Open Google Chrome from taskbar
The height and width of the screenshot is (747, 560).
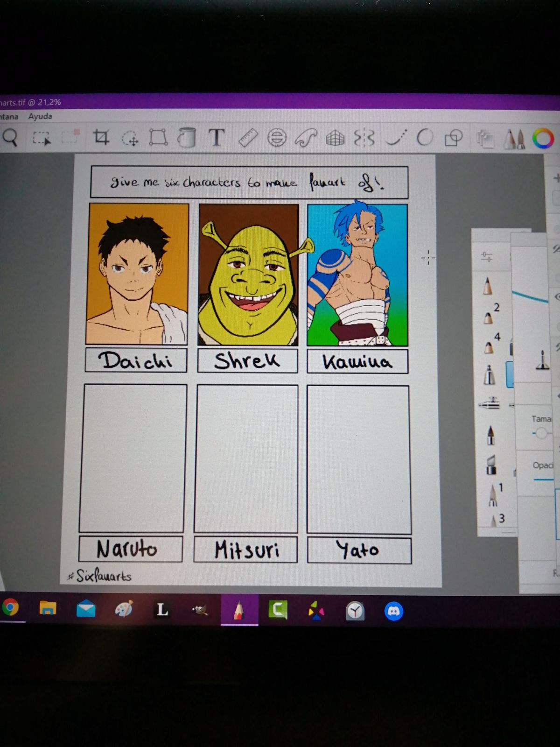pyautogui.click(x=10, y=607)
